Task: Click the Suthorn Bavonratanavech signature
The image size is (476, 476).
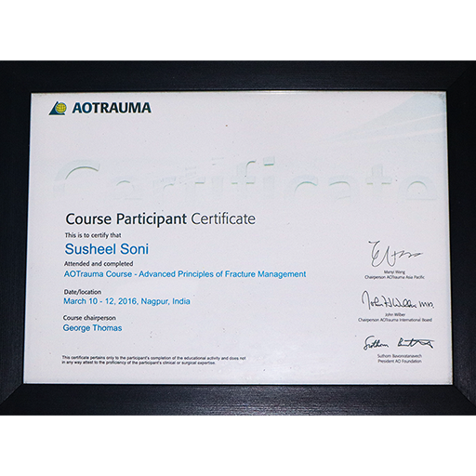Action: [x=399, y=343]
